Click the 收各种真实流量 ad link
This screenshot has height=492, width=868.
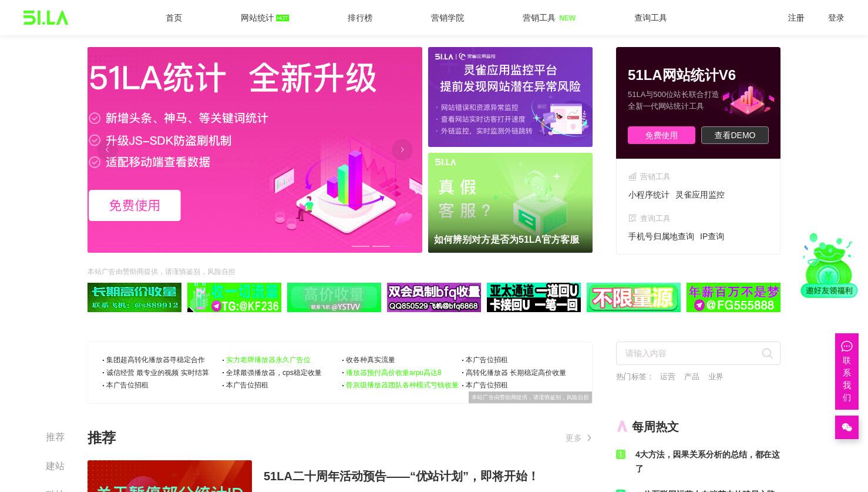pyautogui.click(x=371, y=360)
